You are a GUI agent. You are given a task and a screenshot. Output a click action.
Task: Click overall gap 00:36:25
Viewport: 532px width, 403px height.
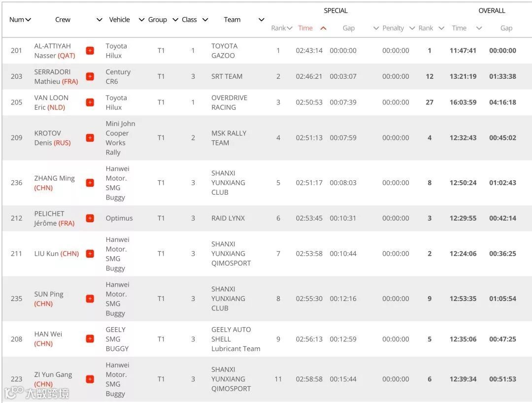click(x=502, y=253)
